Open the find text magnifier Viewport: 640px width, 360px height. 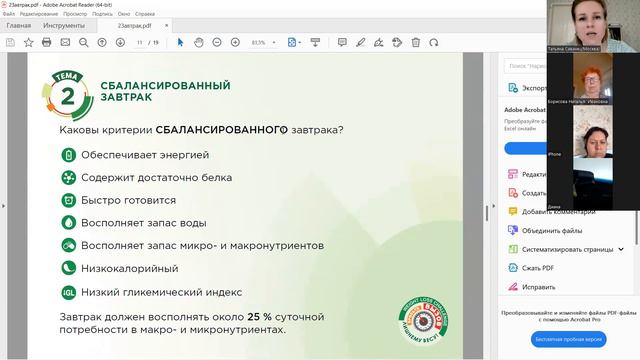point(84,42)
